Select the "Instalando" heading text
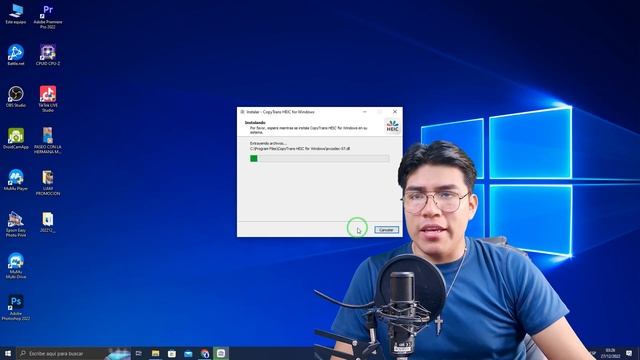This screenshot has height=360, width=640. [x=255, y=122]
